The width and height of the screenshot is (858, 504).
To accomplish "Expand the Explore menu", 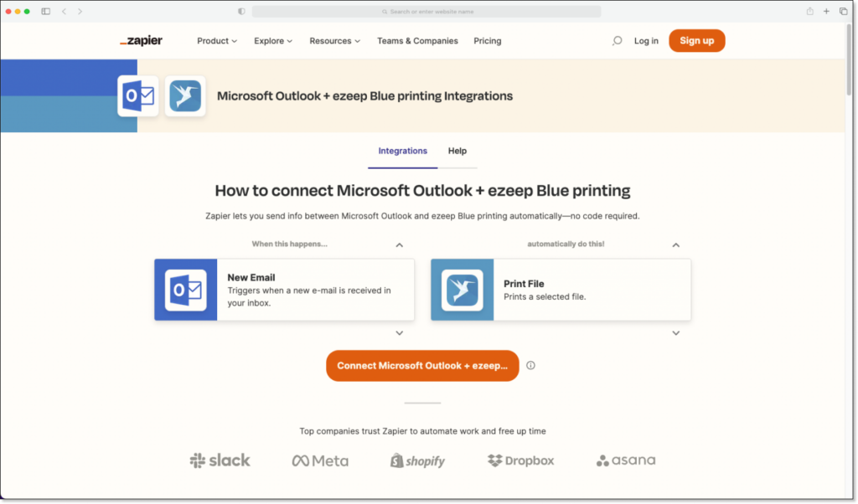I will pos(273,41).
